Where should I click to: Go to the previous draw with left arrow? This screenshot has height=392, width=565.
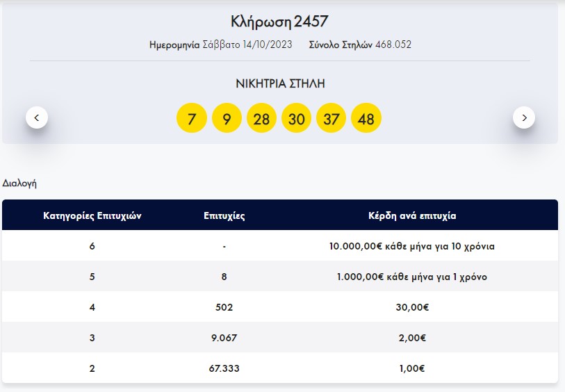coord(37,117)
